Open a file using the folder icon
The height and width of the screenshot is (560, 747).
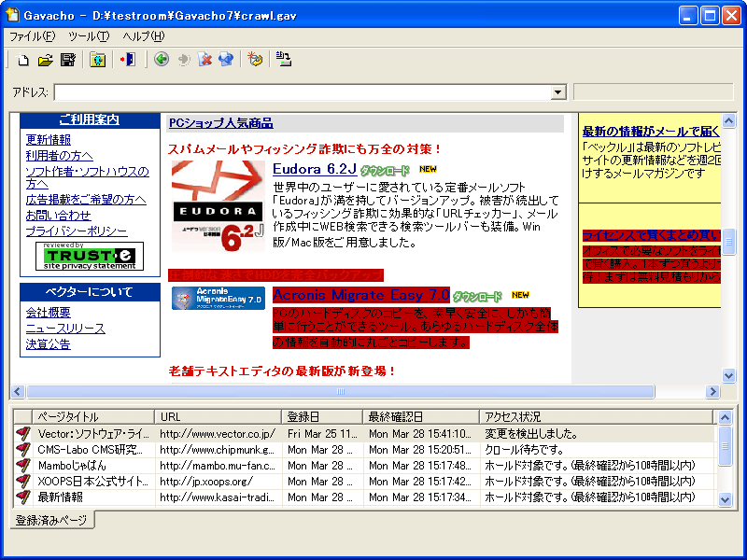click(45, 60)
